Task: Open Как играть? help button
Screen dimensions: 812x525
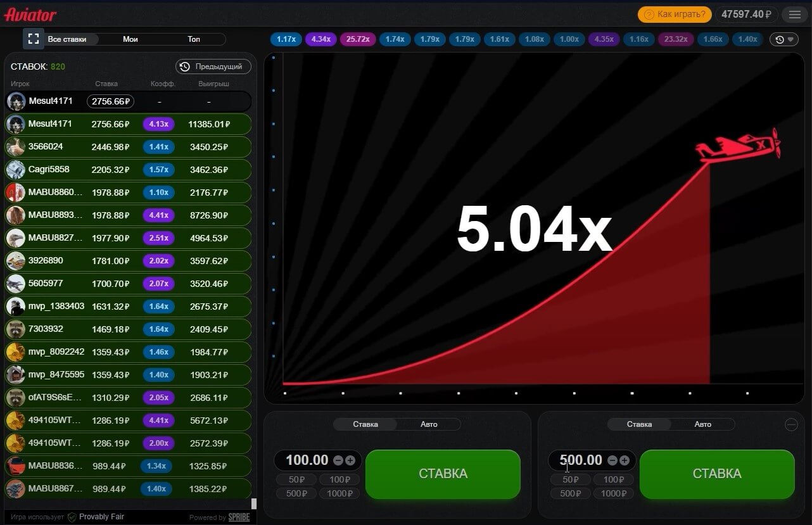Action: click(x=675, y=14)
